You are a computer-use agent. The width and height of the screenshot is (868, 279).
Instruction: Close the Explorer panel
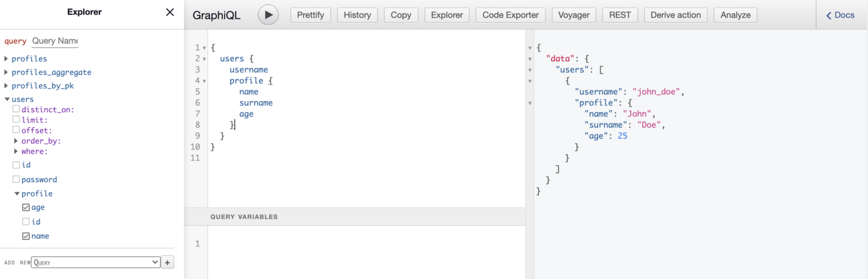tap(170, 12)
